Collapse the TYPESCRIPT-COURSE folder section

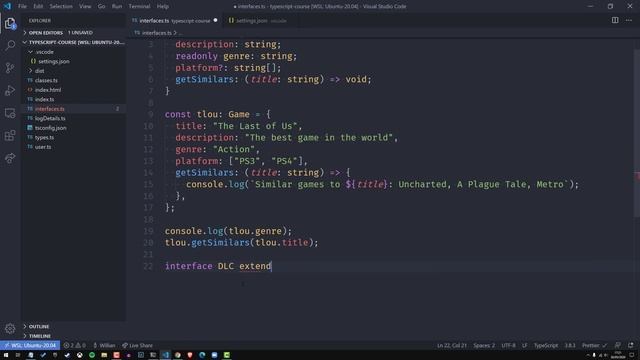click(73, 42)
